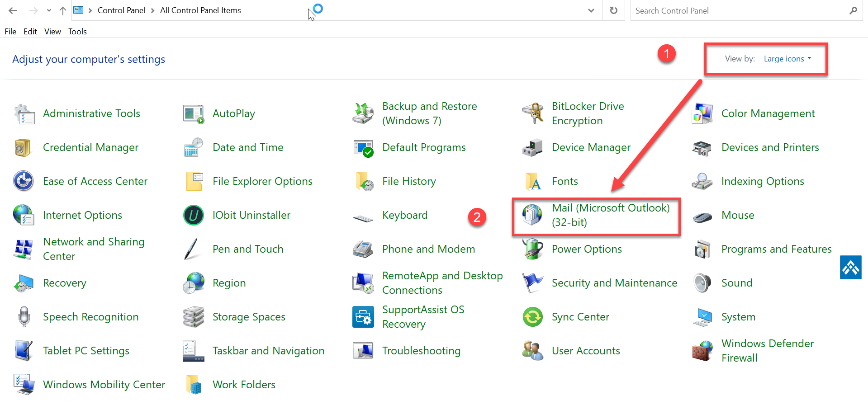Click the BitLocker Drive Encryption icon
The height and width of the screenshot is (419, 868).
(533, 113)
